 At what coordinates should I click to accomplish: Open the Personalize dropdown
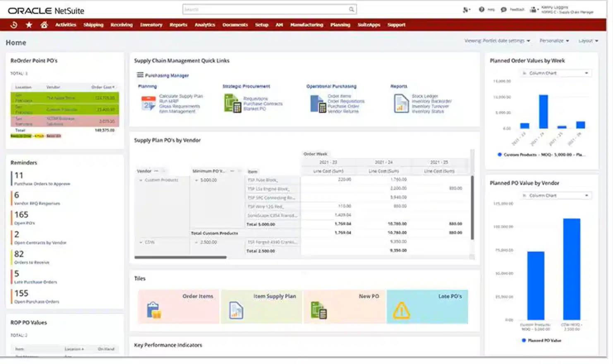(554, 41)
